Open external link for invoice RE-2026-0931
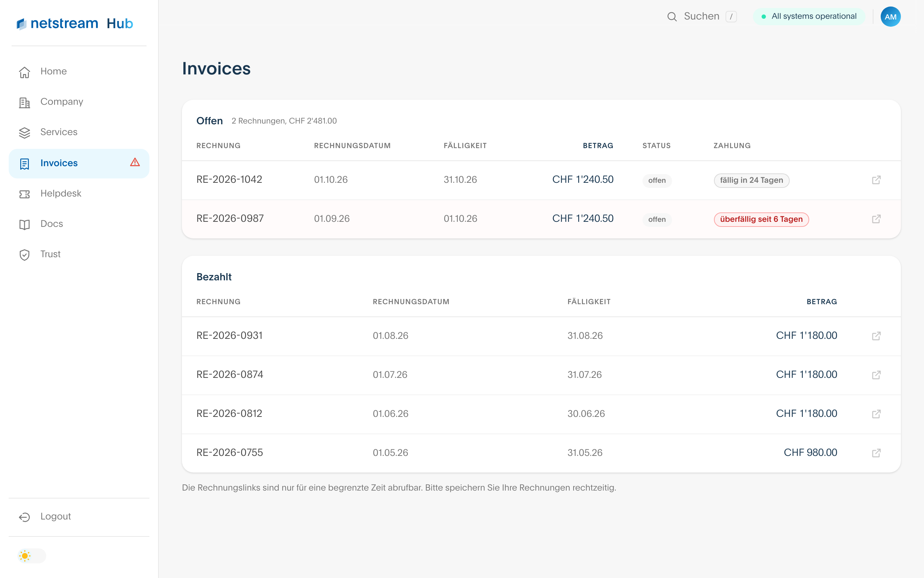 (876, 336)
